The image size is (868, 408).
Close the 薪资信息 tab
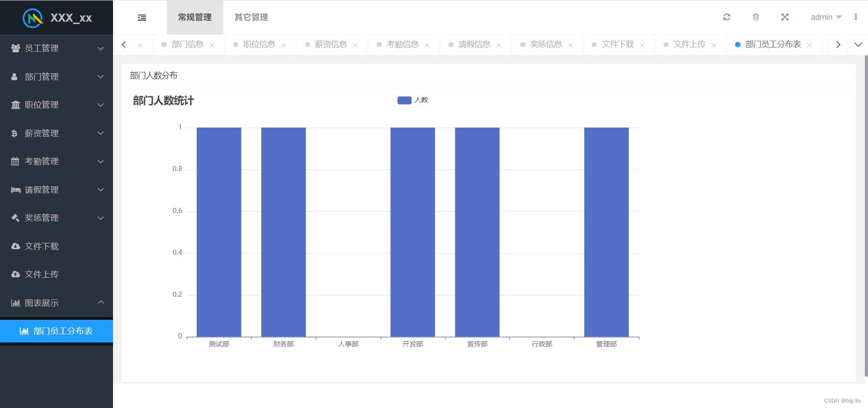click(355, 45)
